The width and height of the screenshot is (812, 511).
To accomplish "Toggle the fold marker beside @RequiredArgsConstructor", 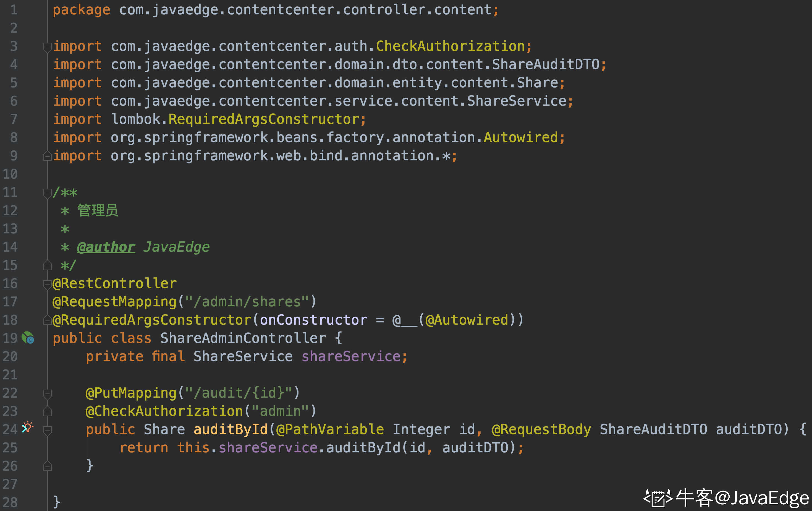I will point(47,320).
